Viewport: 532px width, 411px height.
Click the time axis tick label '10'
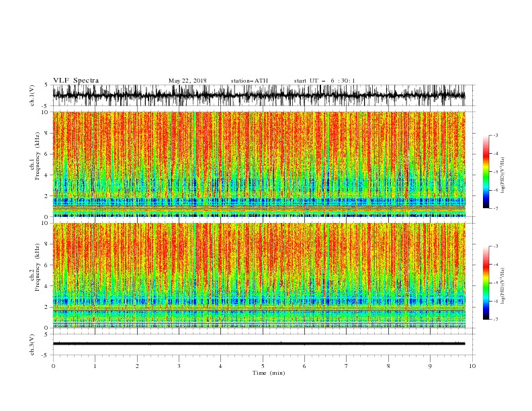point(472,366)
